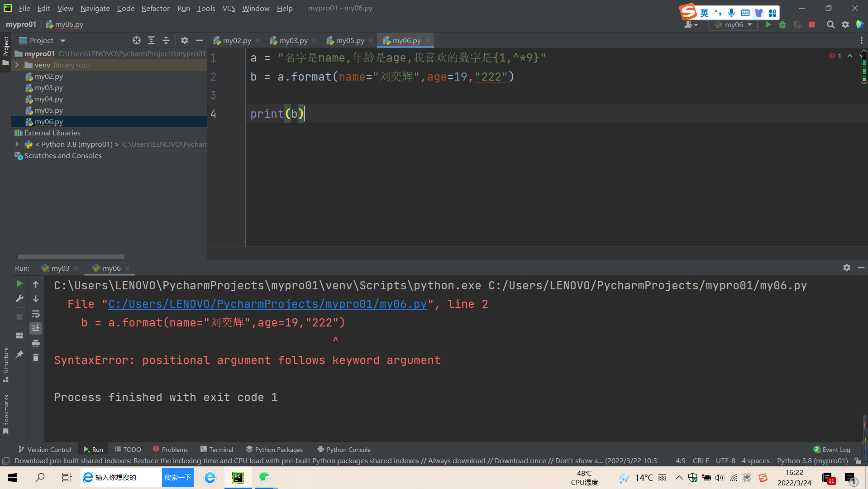Select my06.py in project tree
Viewport: 868px width, 489px height.
coord(49,122)
